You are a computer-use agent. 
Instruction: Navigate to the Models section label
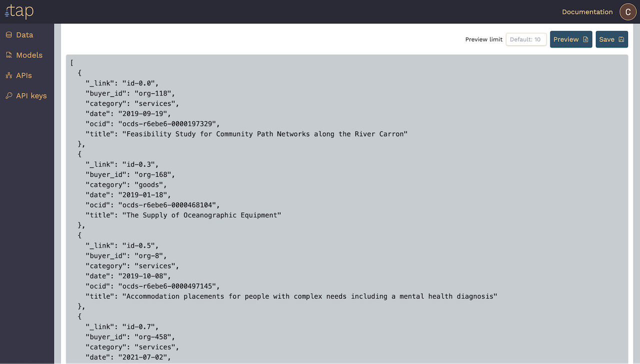pyautogui.click(x=29, y=55)
